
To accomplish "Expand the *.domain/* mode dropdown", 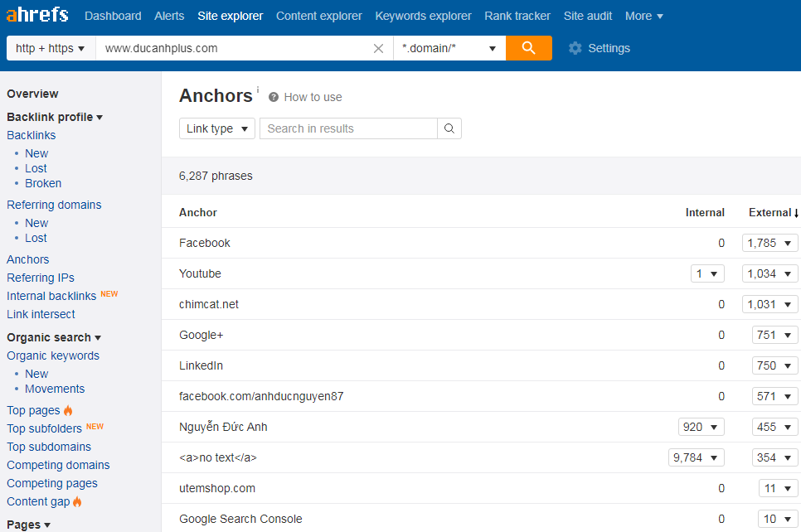I will click(449, 48).
